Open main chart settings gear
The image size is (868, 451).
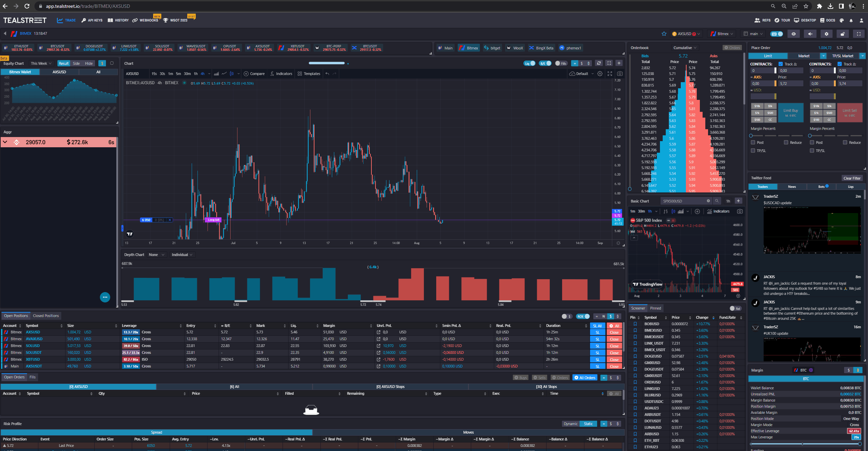click(x=600, y=74)
